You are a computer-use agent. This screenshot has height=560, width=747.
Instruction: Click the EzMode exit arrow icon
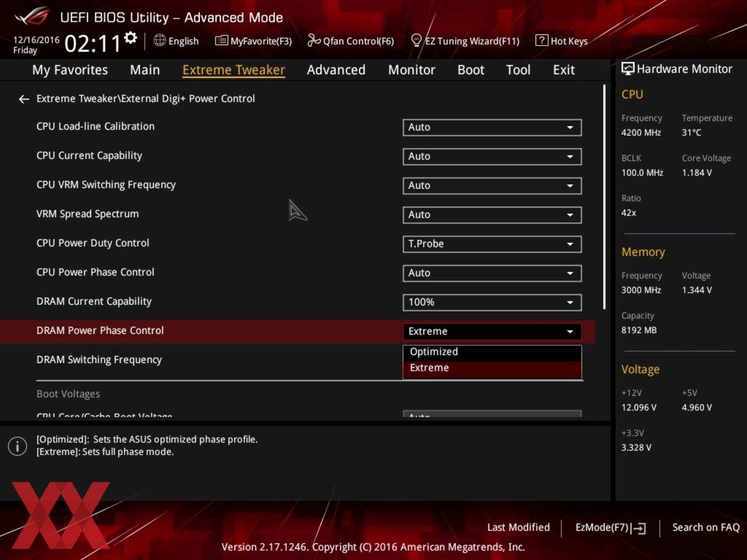pyautogui.click(x=638, y=528)
